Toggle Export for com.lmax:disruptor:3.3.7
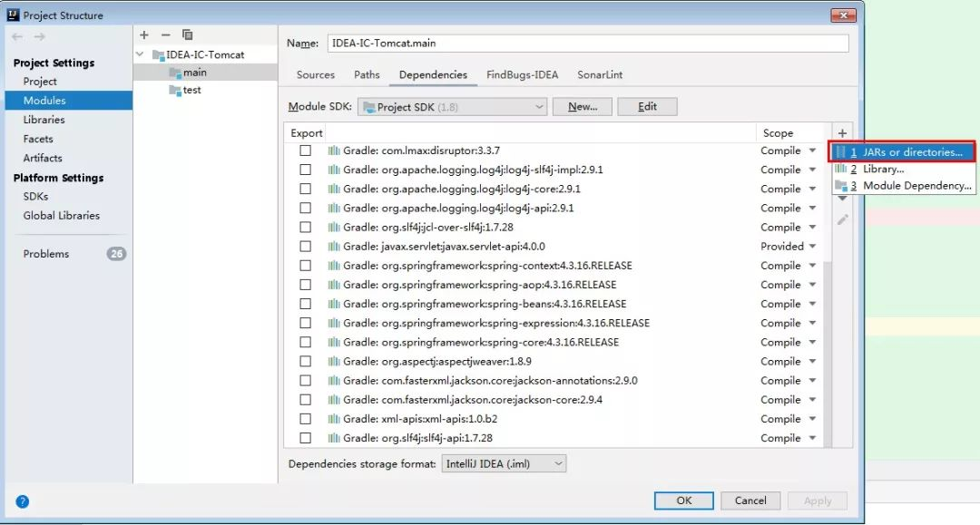Viewport: 980px width, 525px height. (305, 151)
